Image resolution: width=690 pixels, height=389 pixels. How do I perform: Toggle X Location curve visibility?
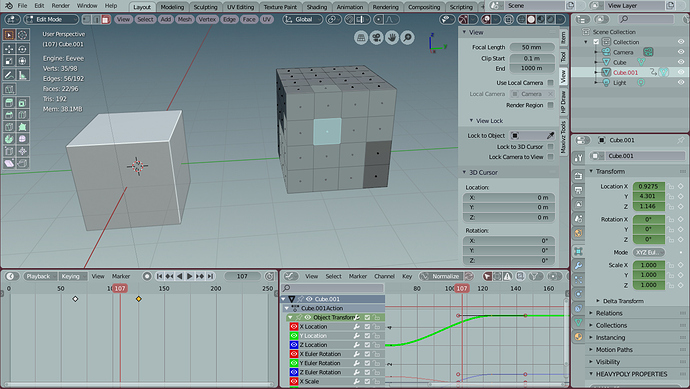tap(294, 327)
